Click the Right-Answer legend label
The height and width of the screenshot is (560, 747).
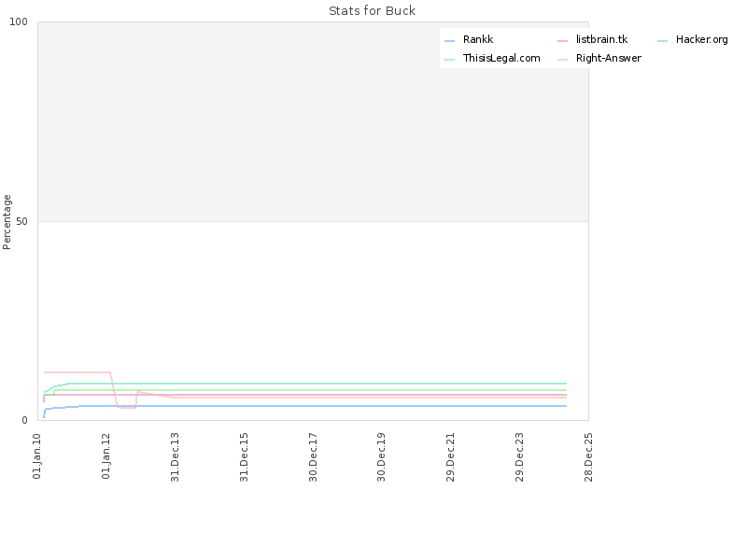click(x=609, y=58)
